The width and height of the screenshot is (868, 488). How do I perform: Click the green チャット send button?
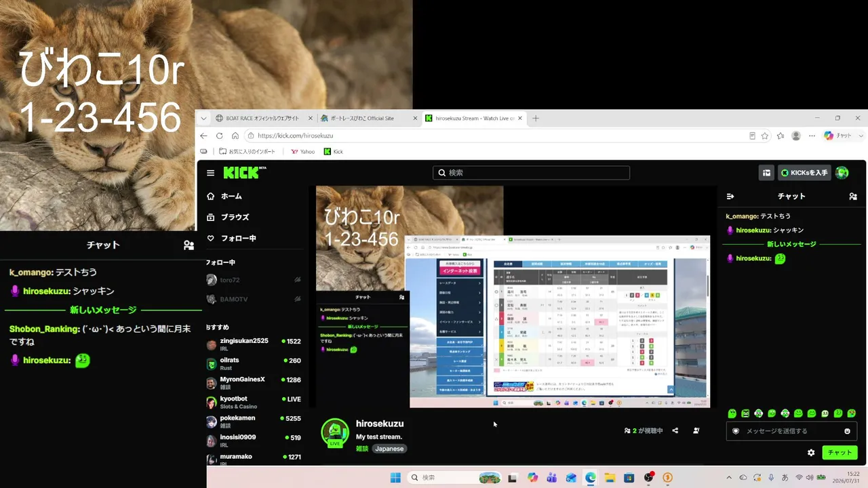(x=840, y=453)
